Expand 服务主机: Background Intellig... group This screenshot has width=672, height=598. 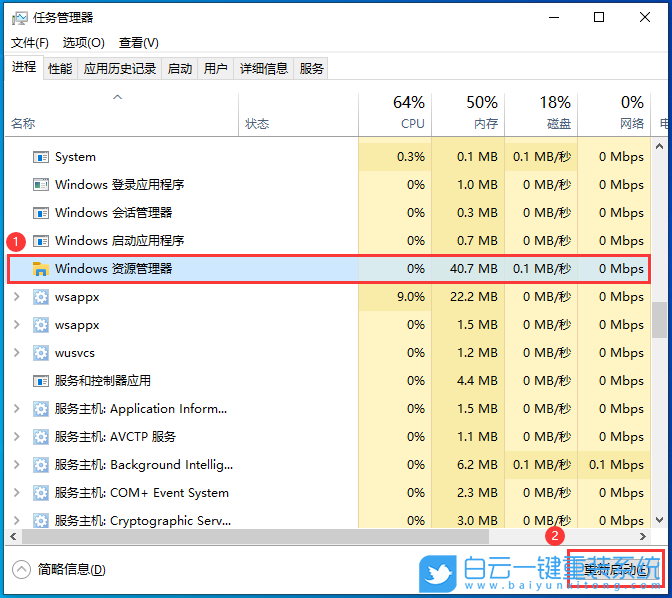17,465
